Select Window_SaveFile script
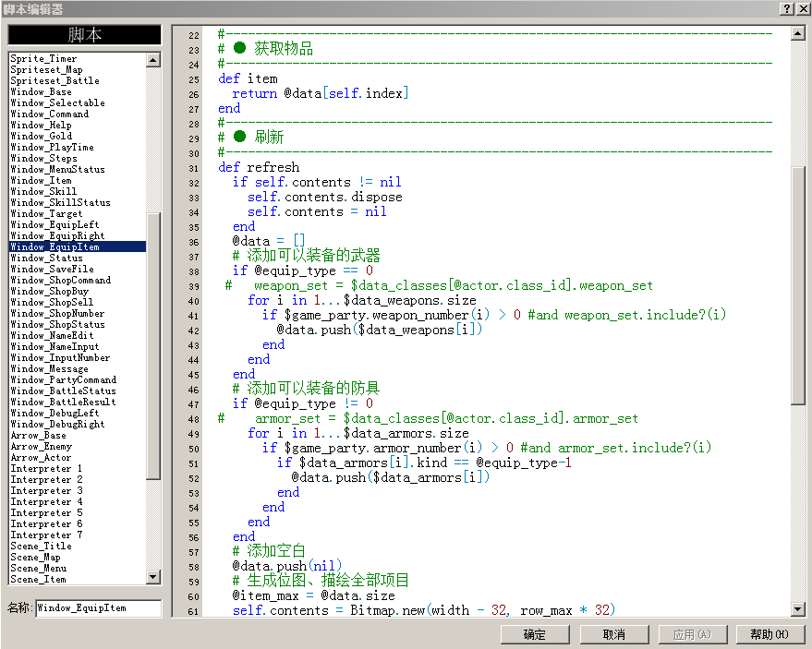 (x=52, y=270)
